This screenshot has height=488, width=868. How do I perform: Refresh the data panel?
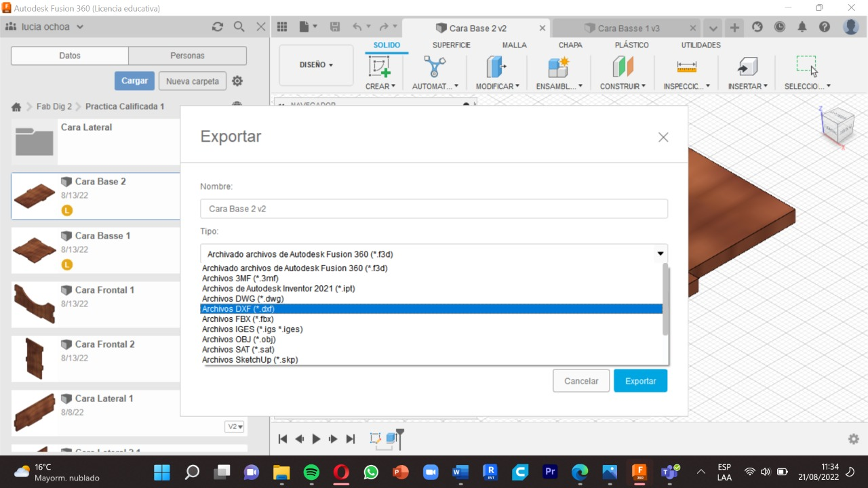click(x=217, y=26)
